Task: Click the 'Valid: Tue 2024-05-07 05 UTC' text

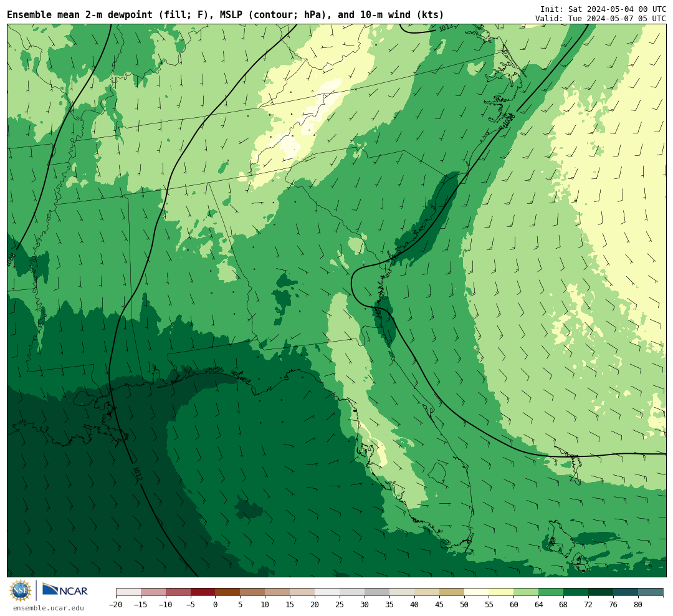Action: point(601,19)
